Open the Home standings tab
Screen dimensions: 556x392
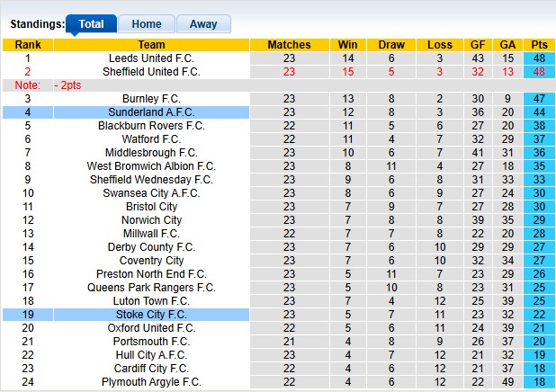click(146, 24)
